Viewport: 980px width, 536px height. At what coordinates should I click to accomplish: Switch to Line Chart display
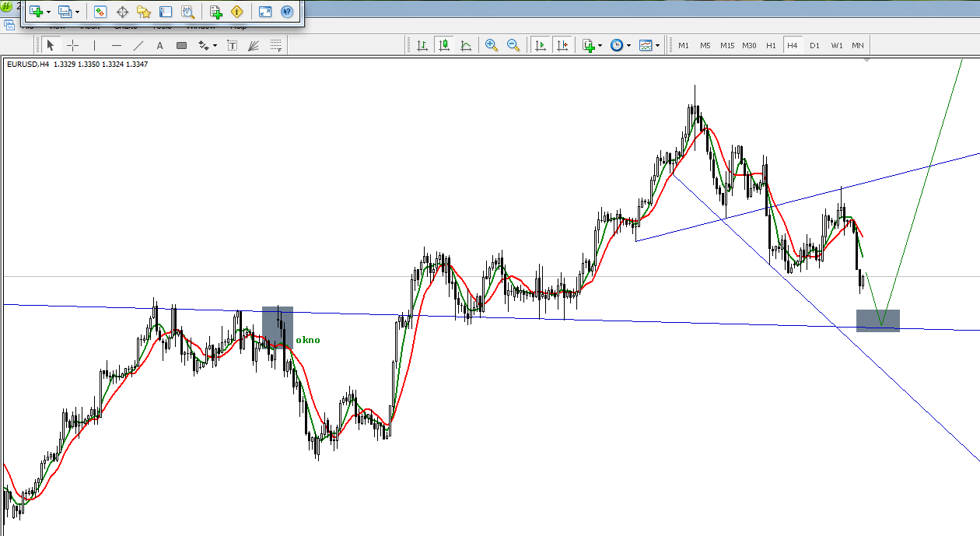point(466,45)
